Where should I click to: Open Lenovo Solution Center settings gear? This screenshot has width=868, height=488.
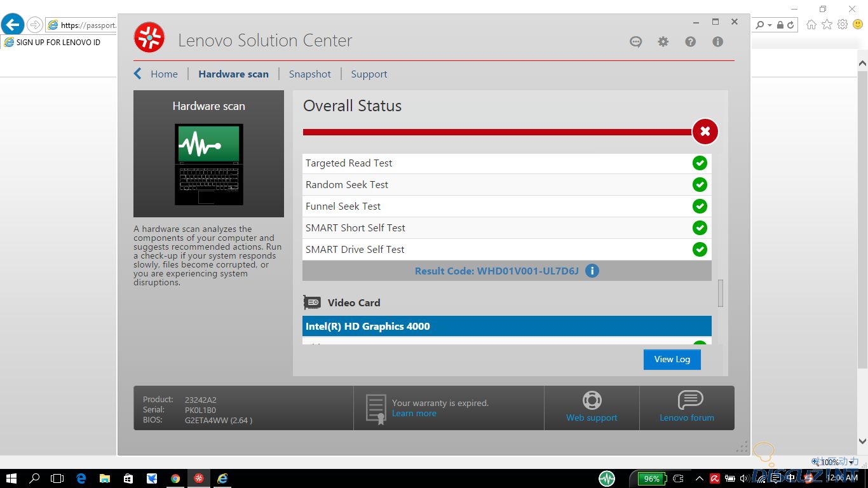[663, 42]
